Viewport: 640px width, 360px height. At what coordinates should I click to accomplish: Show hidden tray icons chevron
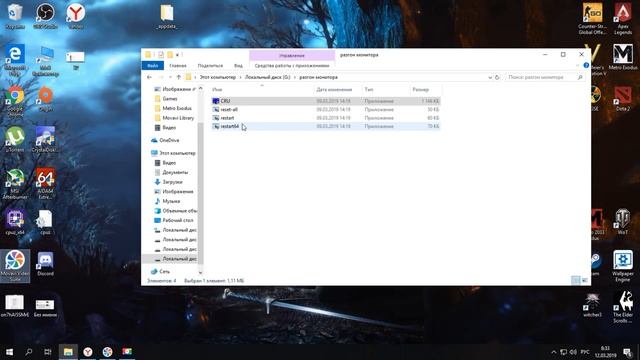[553, 352]
